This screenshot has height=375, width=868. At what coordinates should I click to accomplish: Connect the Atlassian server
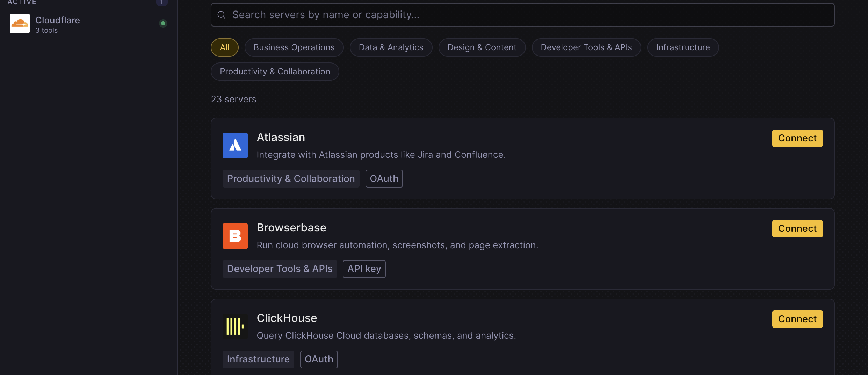click(797, 138)
